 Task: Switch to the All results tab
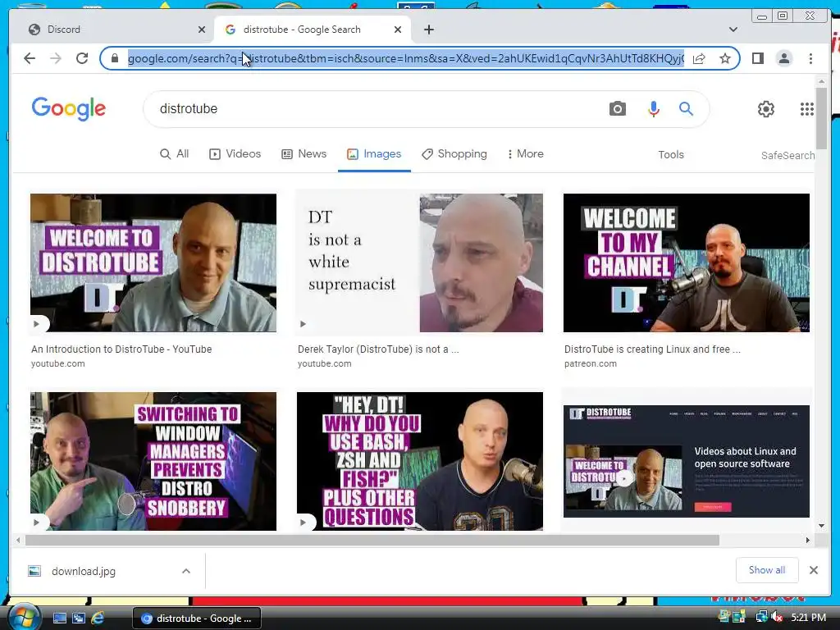pyautogui.click(x=174, y=153)
